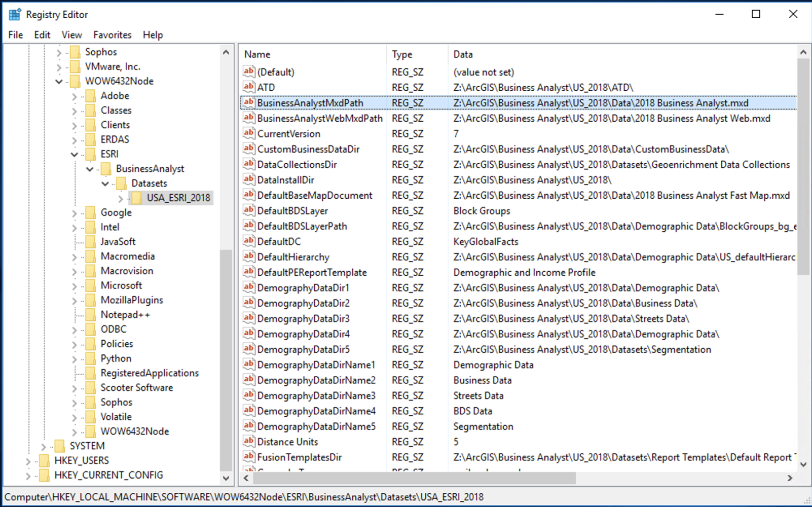Collapse the WOW6432Node tree branch
Screen dimensions: 812x507
[59, 81]
